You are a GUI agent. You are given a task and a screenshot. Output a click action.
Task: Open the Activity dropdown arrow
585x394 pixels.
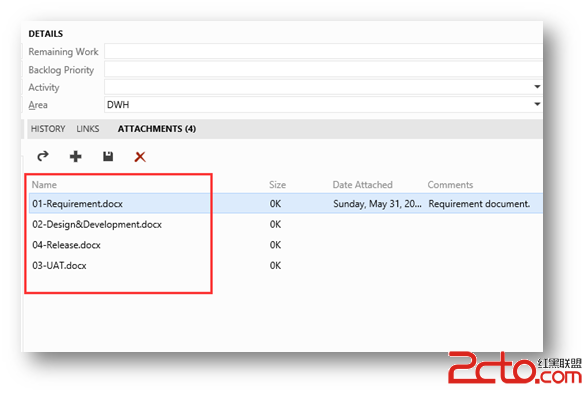point(537,87)
